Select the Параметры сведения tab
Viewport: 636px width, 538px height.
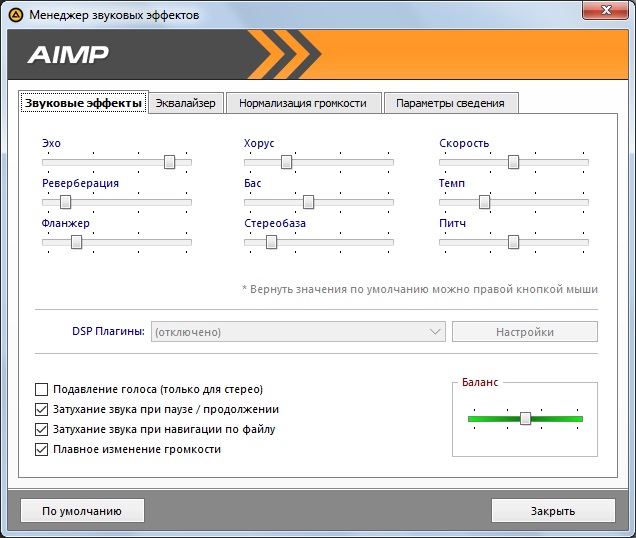pyautogui.click(x=451, y=103)
